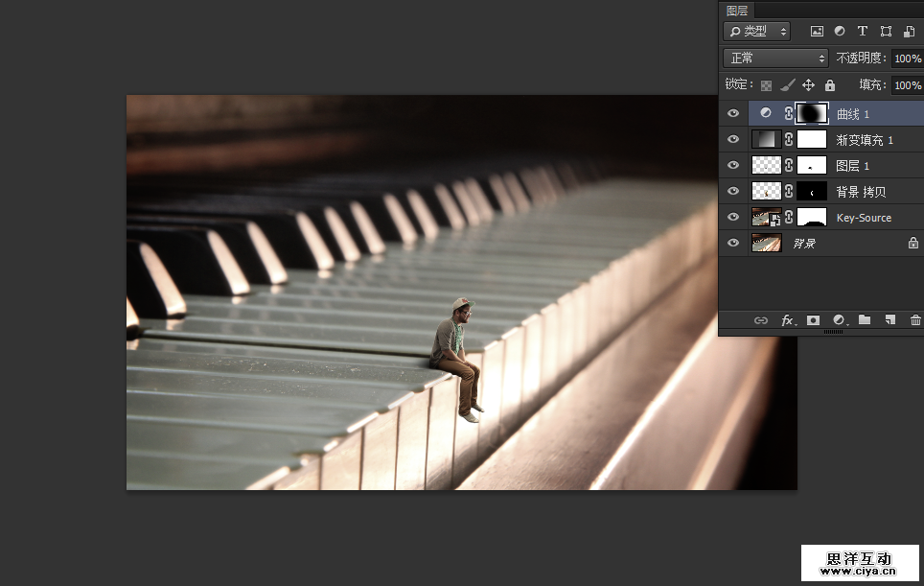The image size is (924, 586).
Task: Open the fx layer style button
Action: (787, 320)
